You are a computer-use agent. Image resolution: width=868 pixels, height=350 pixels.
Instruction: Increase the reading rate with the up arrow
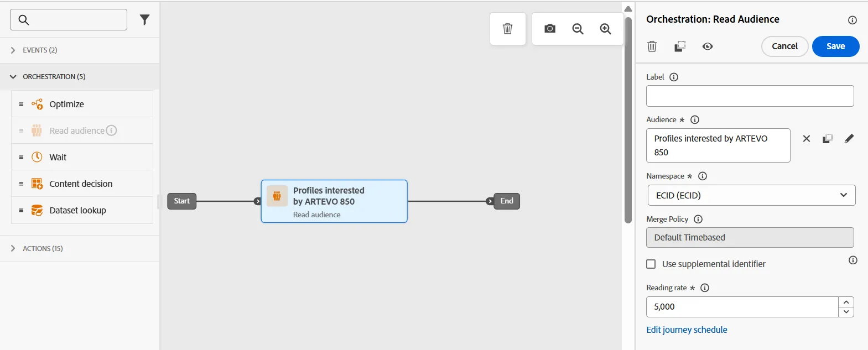846,302
